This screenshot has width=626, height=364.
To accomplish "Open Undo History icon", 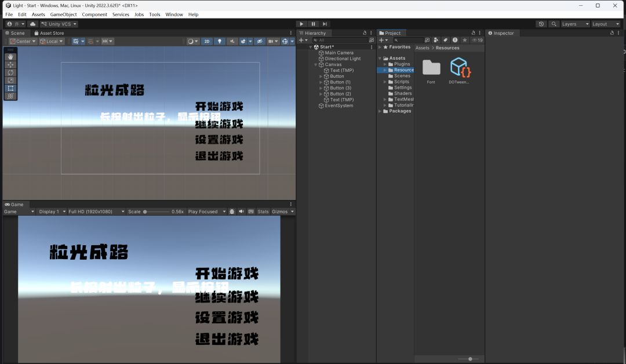I will 541,24.
